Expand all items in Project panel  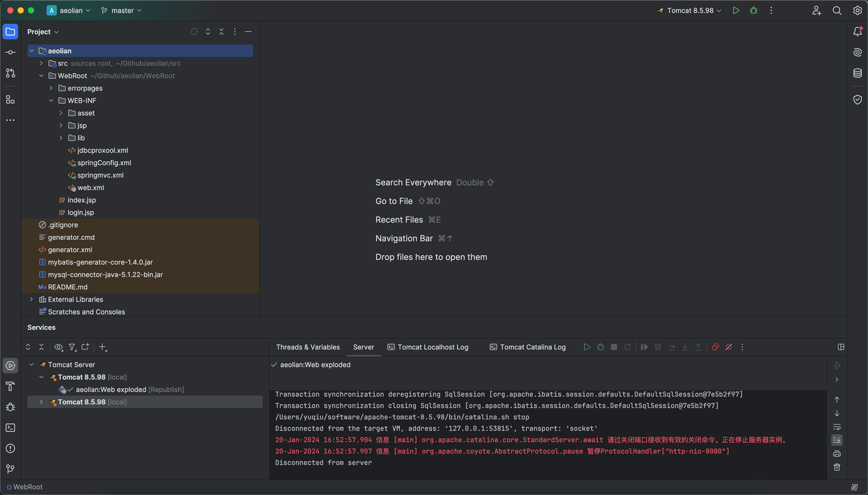point(208,32)
